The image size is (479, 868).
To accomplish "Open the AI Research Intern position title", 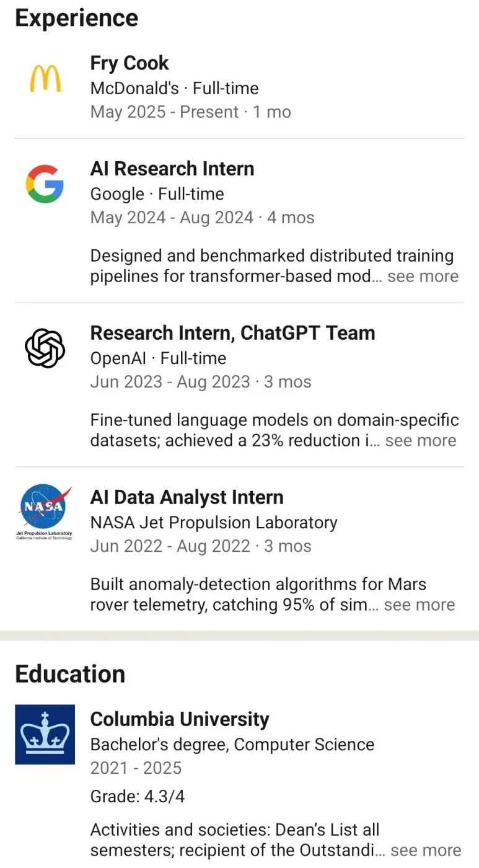I will tap(172, 169).
